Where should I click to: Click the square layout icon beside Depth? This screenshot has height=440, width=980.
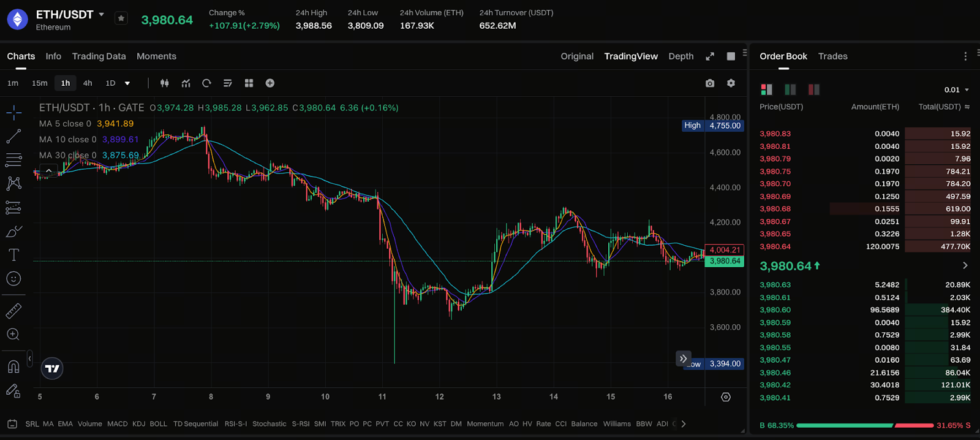pos(731,56)
